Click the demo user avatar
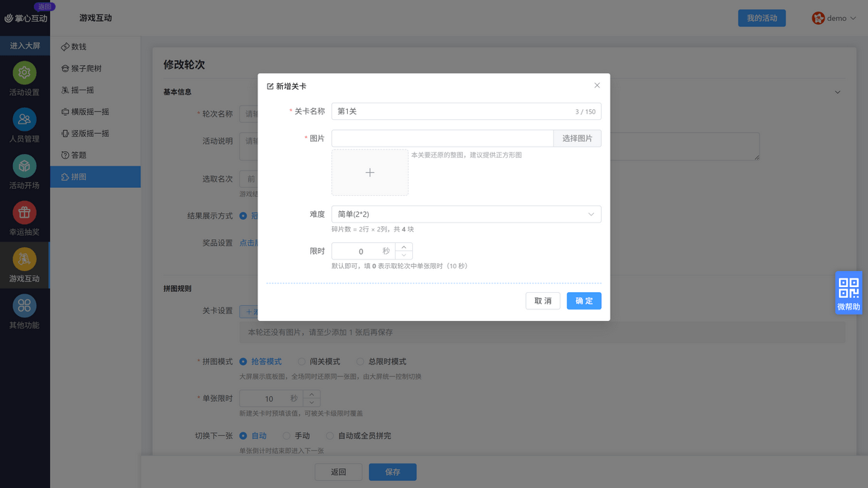 [x=818, y=18]
